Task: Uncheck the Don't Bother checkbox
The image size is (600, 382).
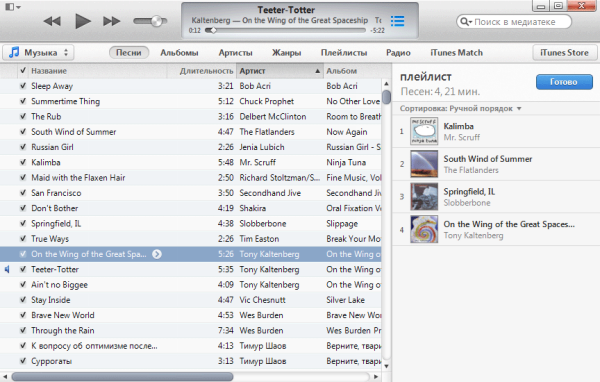Action: point(23,208)
